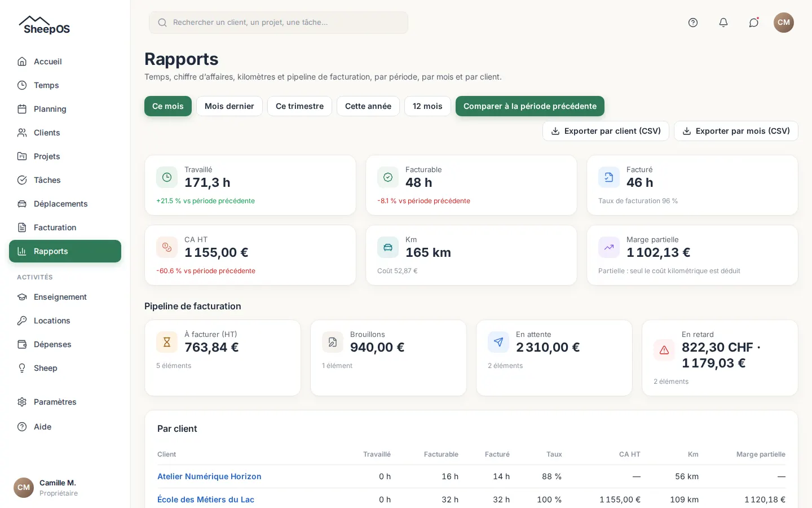Image resolution: width=812 pixels, height=508 pixels.
Task: Click the trend icon on Marge partielle card
Action: tap(609, 247)
